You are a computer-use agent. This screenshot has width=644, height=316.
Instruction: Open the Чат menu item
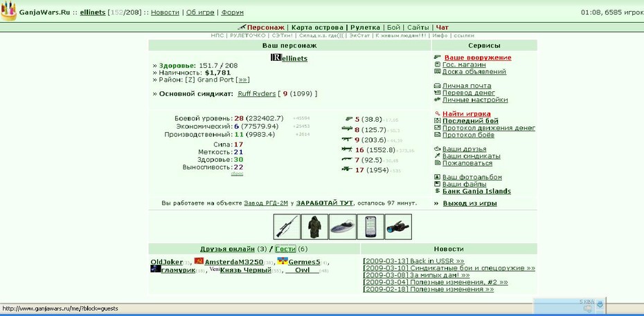442,28
